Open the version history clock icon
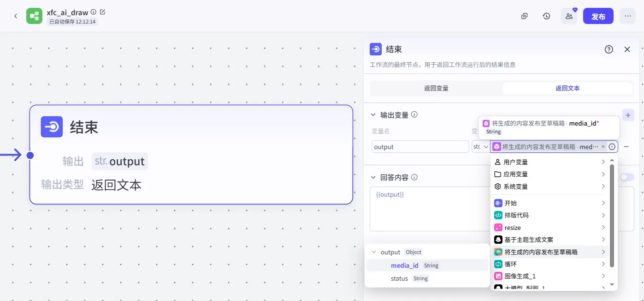The image size is (644, 301). pos(546,16)
